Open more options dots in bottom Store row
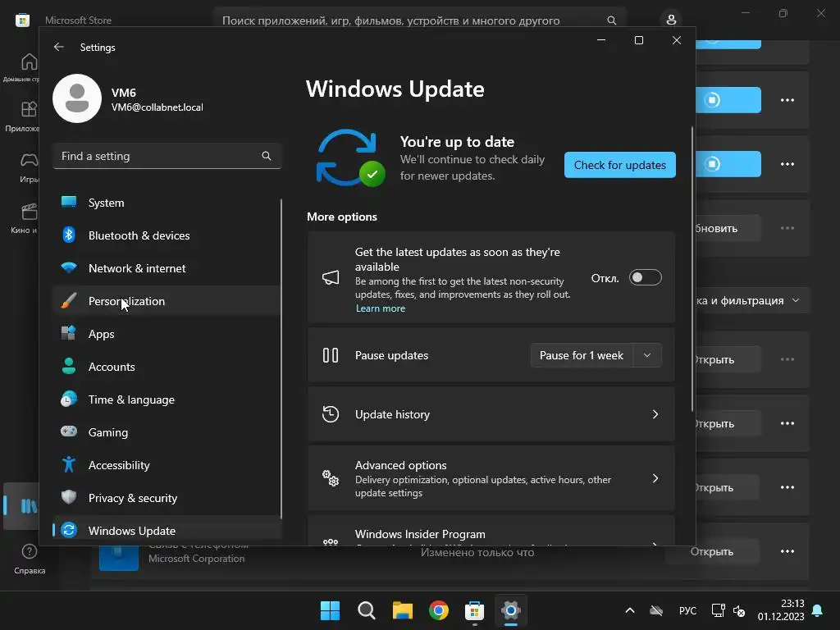This screenshot has height=630, width=840. (x=787, y=551)
